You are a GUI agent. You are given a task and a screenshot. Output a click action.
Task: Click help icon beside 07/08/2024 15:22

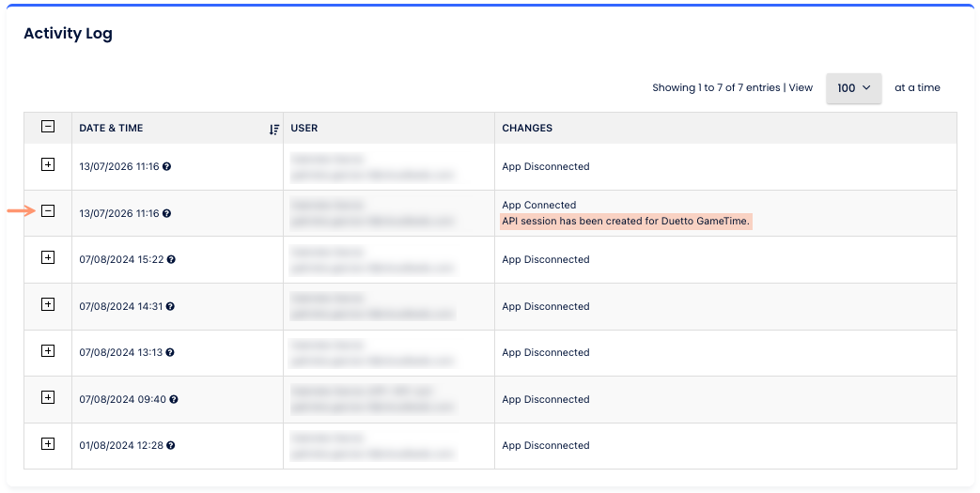point(171,259)
